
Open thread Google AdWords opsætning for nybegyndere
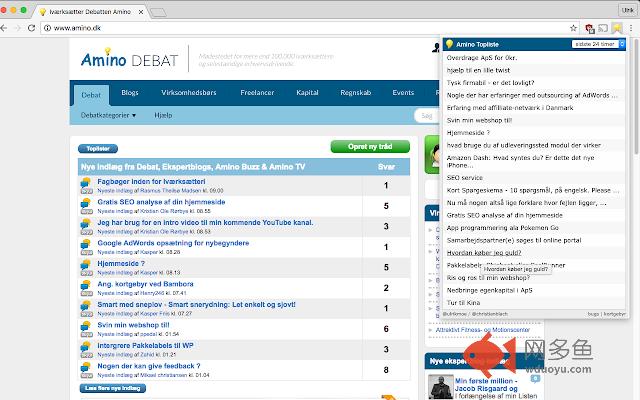point(173,243)
